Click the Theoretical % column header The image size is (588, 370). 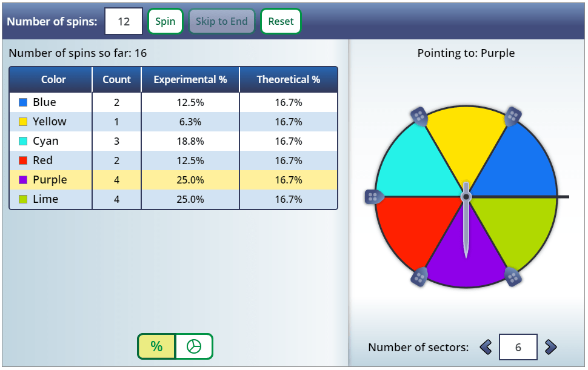point(289,79)
